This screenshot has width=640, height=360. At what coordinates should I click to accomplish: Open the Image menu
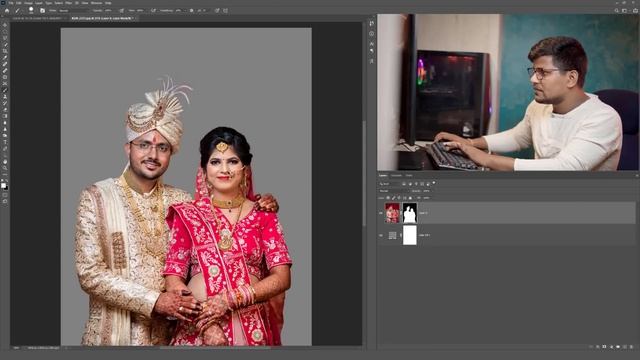coord(28,3)
